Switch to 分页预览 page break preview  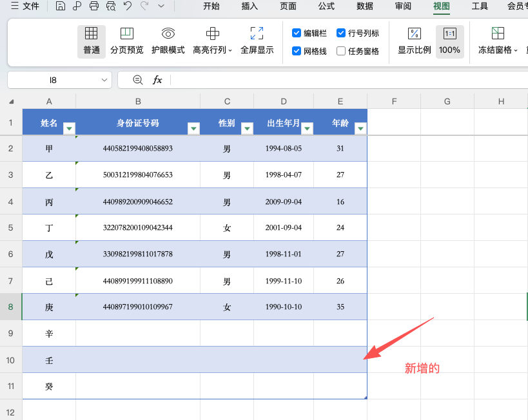tap(127, 41)
